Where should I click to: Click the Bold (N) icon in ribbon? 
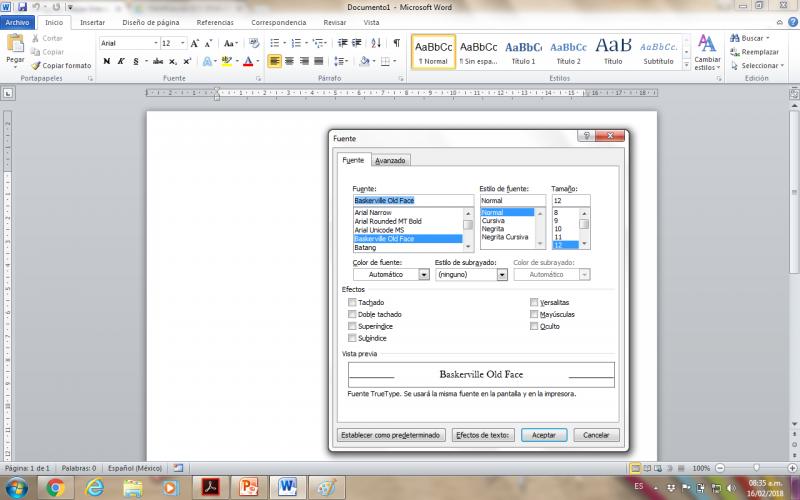(107, 61)
